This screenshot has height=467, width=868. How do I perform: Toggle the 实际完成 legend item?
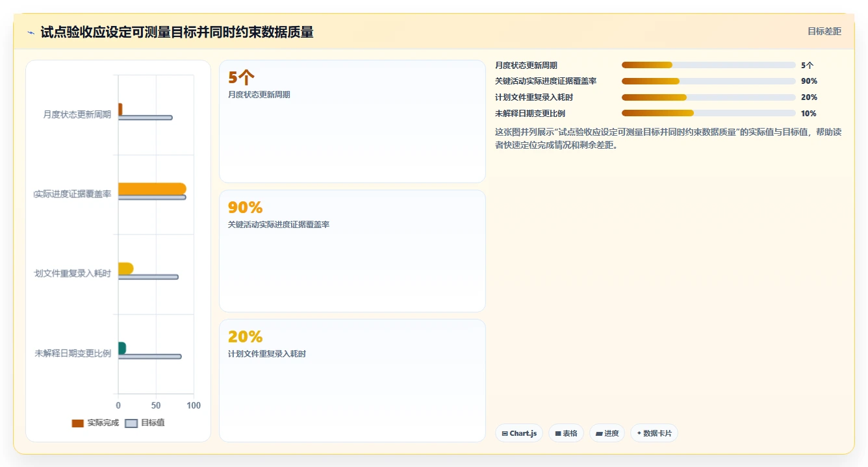(95, 423)
